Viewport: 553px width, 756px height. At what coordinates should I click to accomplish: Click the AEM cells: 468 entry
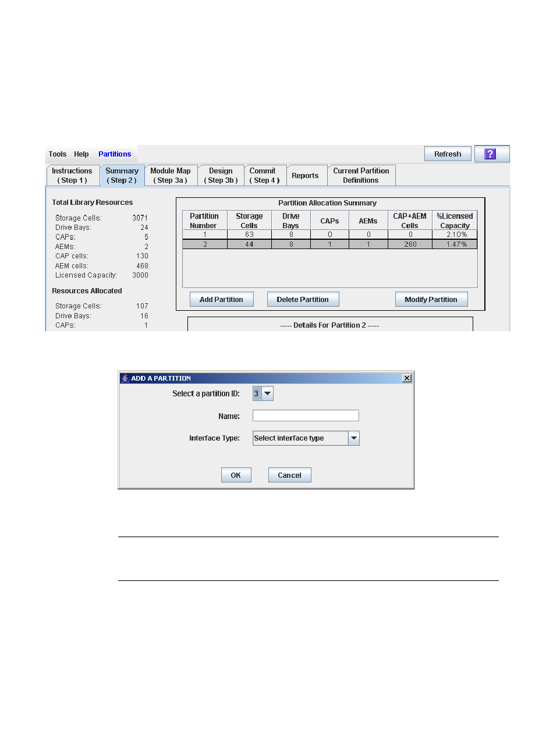(x=102, y=266)
